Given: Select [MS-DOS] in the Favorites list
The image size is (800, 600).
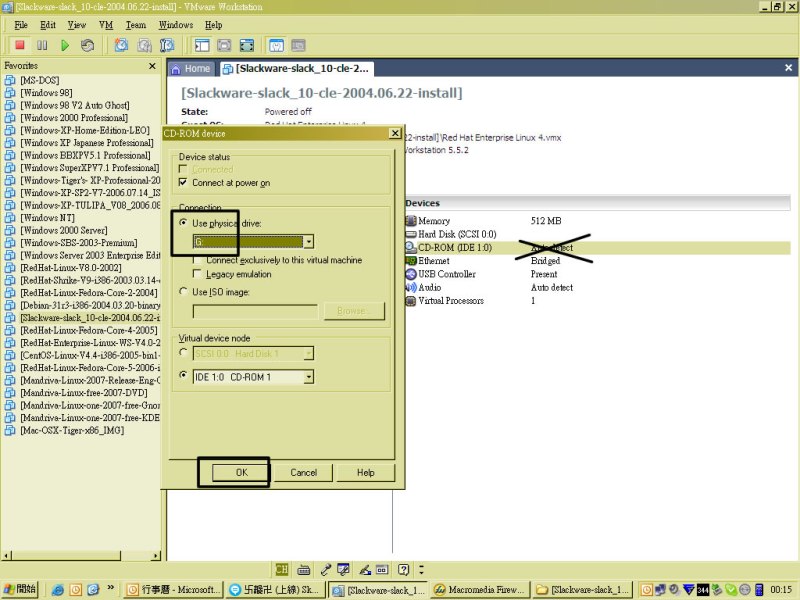Looking at the screenshot, I should coord(40,80).
